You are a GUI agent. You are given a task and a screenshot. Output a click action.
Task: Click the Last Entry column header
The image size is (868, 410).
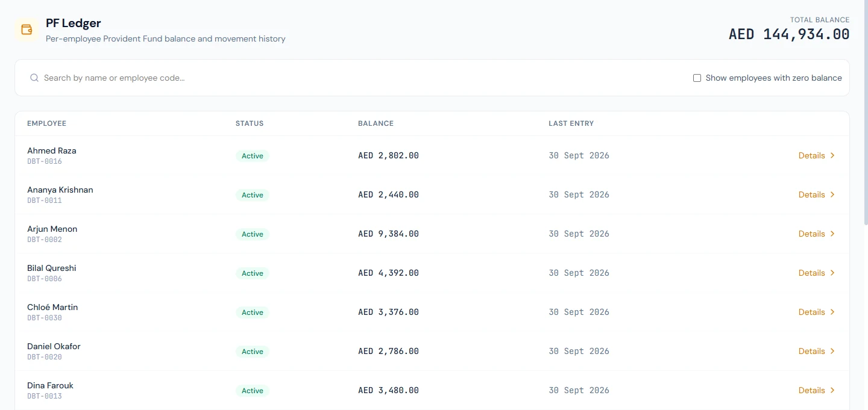pyautogui.click(x=571, y=123)
